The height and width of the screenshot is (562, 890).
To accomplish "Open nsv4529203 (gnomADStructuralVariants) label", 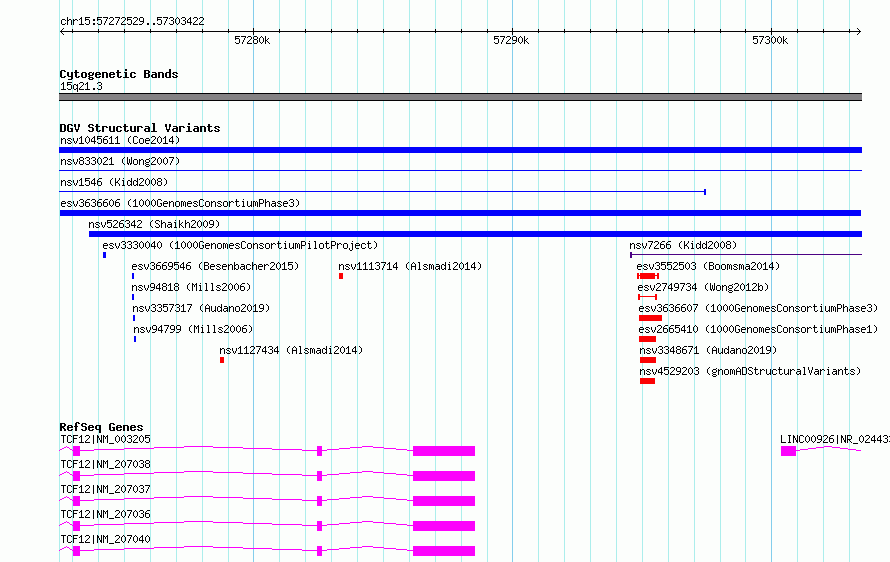I will coord(750,371).
